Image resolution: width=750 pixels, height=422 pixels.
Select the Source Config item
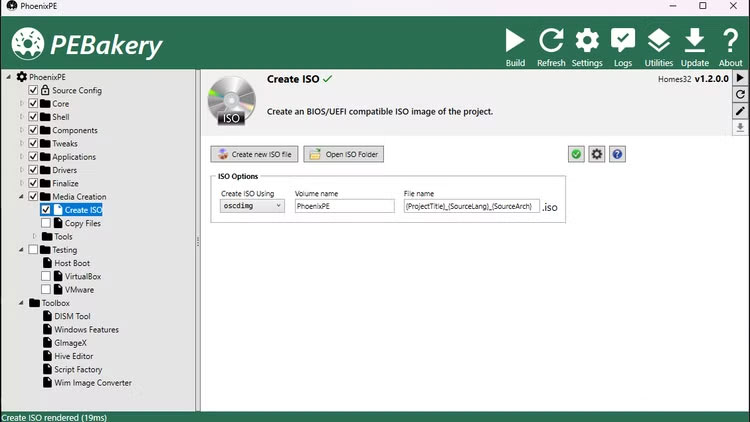pos(77,90)
